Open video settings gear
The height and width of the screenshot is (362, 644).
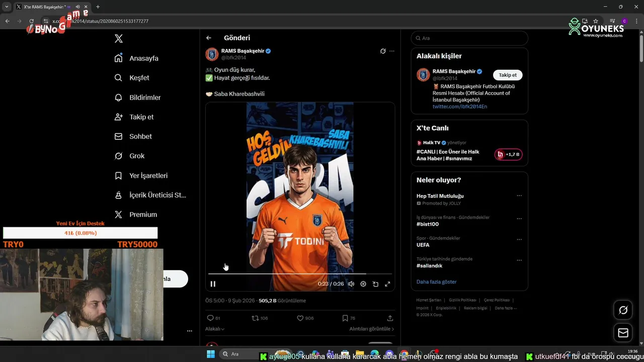pos(363,284)
